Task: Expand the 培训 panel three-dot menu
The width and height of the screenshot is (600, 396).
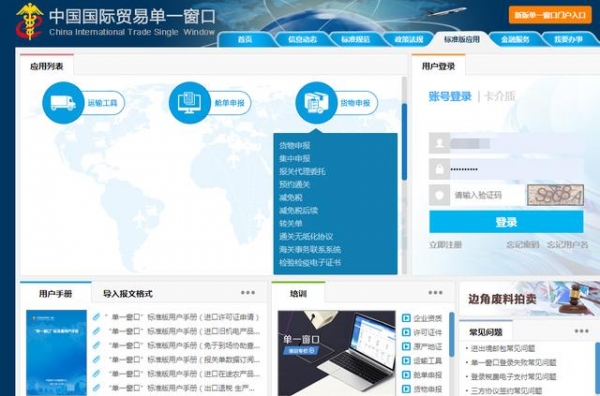Action: tap(435, 293)
